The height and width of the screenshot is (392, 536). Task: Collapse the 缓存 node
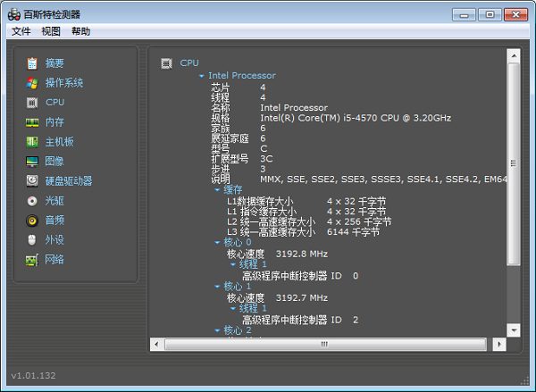tap(217, 189)
